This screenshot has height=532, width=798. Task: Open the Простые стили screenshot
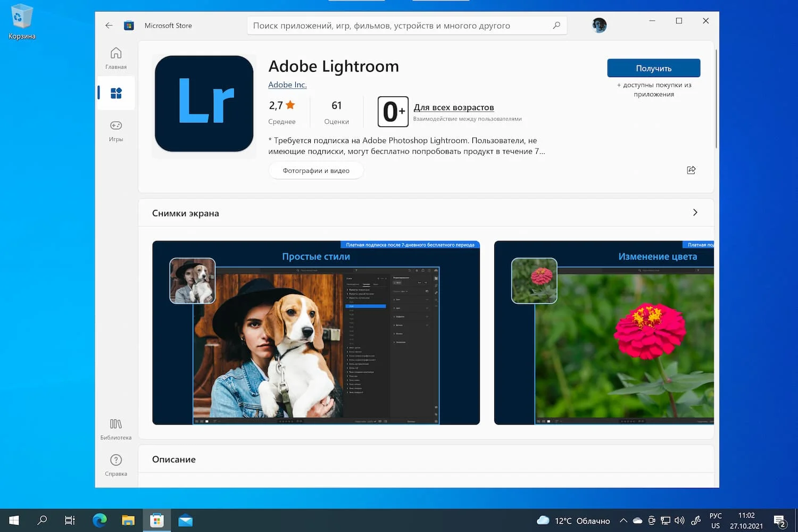click(316, 332)
